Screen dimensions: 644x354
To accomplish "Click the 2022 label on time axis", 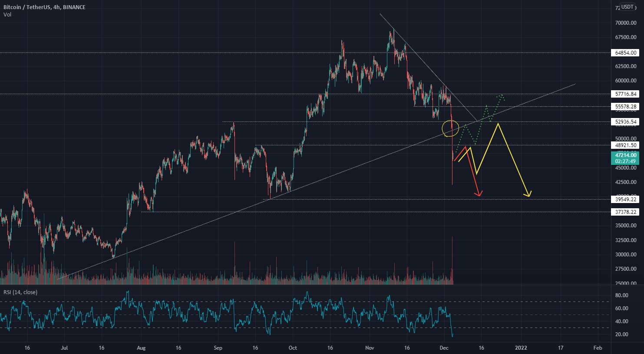I will [x=521, y=348].
